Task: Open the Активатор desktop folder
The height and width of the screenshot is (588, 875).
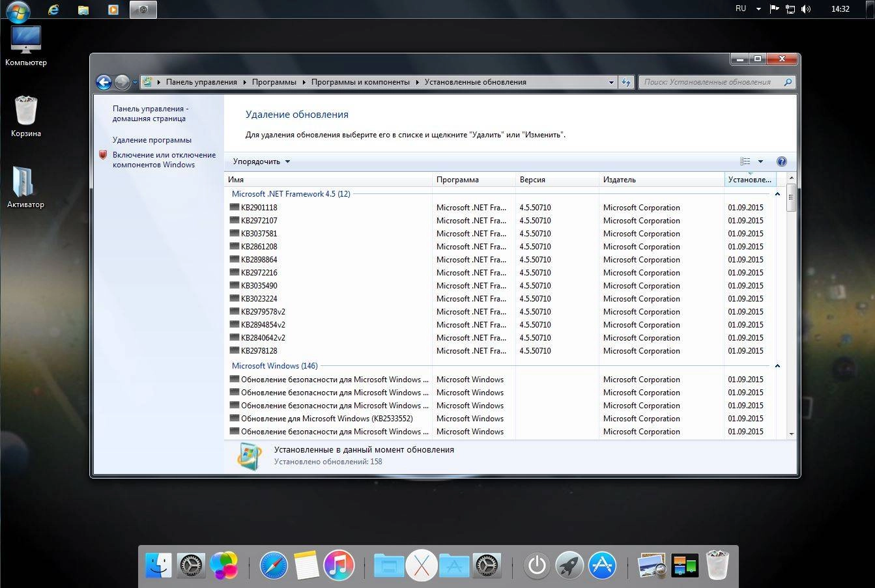Action: [x=26, y=188]
